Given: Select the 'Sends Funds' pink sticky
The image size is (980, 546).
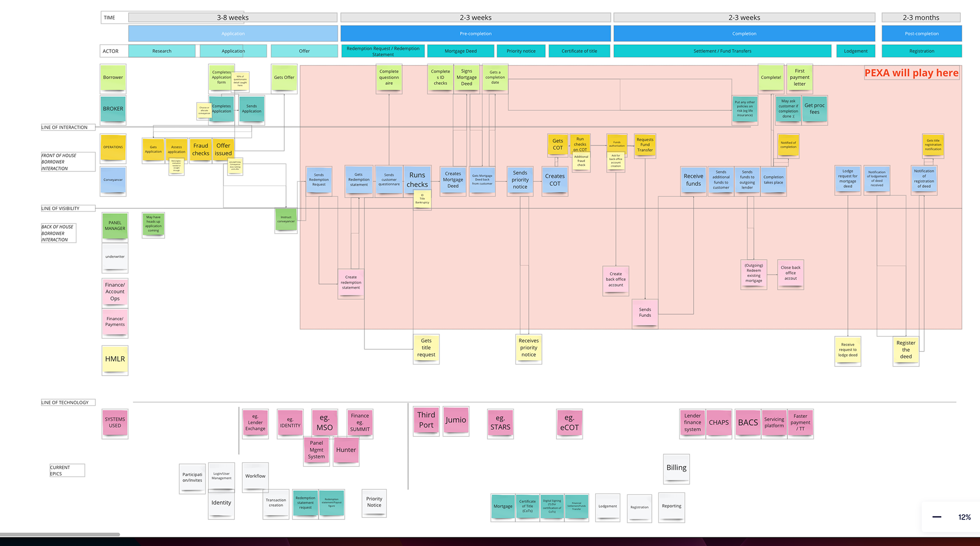Looking at the screenshot, I should coord(645,313).
